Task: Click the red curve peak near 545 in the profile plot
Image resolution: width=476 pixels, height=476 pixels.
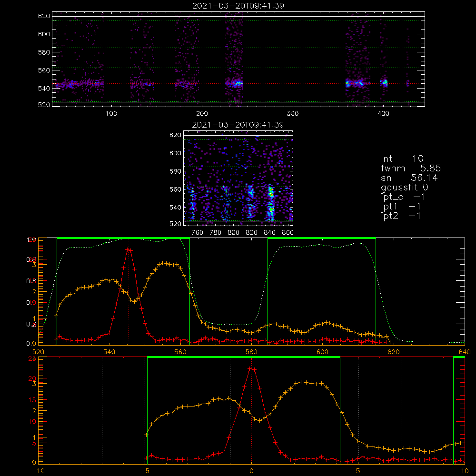Action: click(x=129, y=249)
